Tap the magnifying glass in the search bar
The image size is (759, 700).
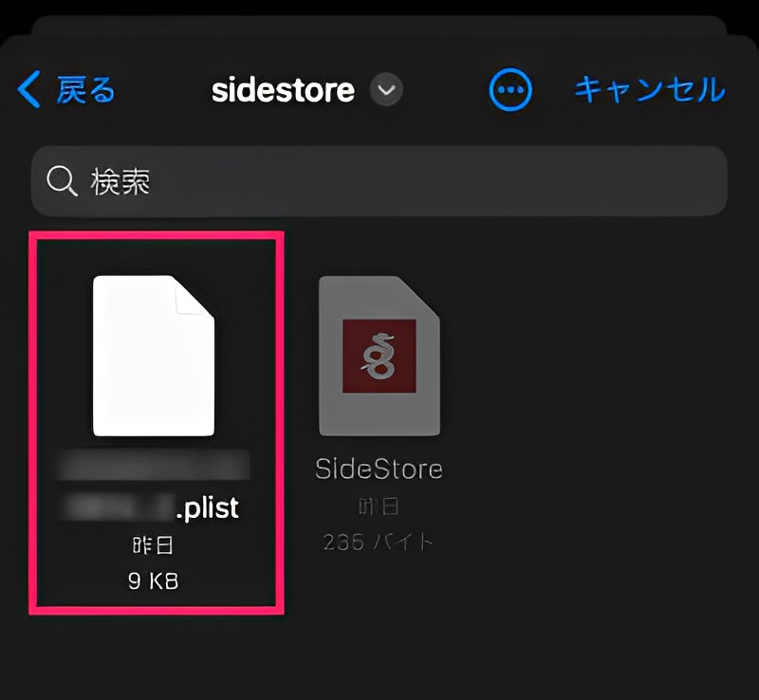(63, 180)
